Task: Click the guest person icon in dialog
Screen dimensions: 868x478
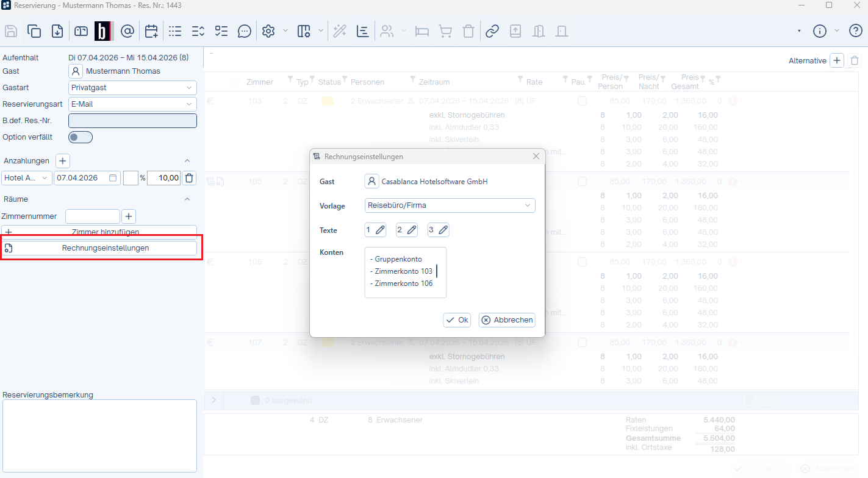Action: [371, 181]
